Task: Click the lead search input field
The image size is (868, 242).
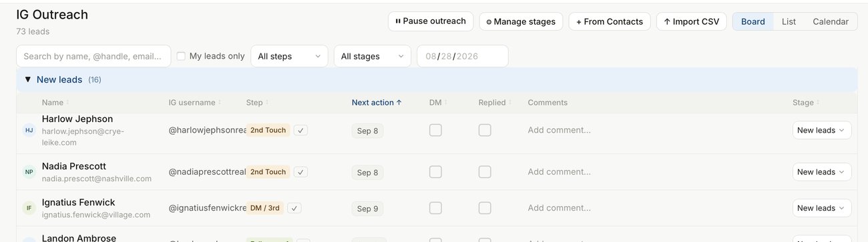Action: pos(93,57)
